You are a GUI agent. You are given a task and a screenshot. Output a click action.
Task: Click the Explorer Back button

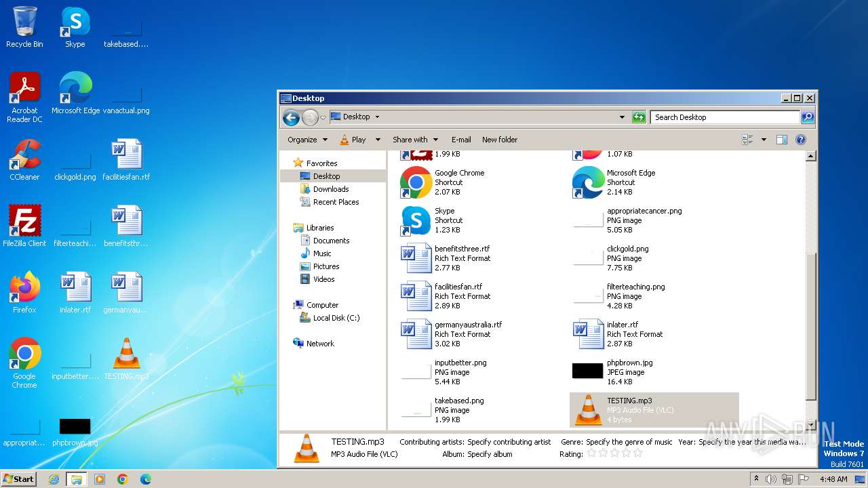[x=291, y=117]
